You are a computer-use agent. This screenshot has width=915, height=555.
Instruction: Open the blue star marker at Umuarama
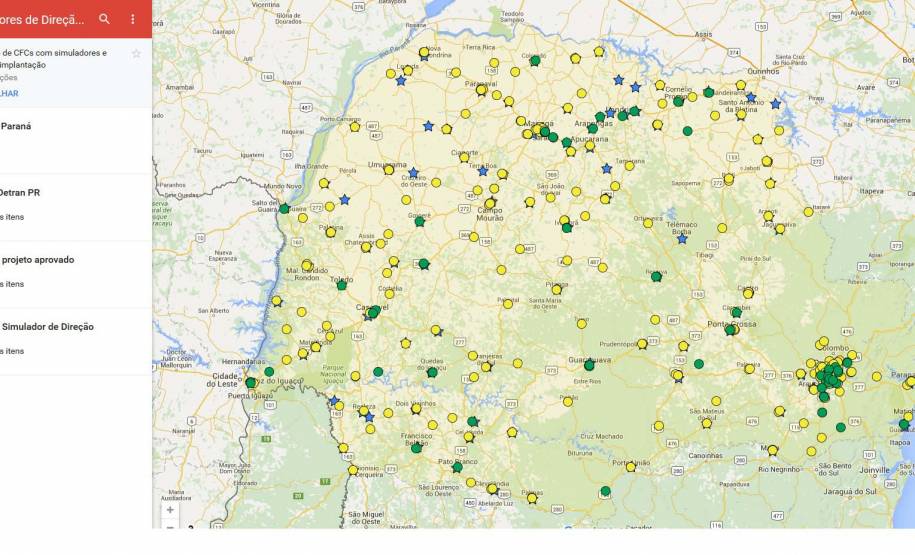413,174
